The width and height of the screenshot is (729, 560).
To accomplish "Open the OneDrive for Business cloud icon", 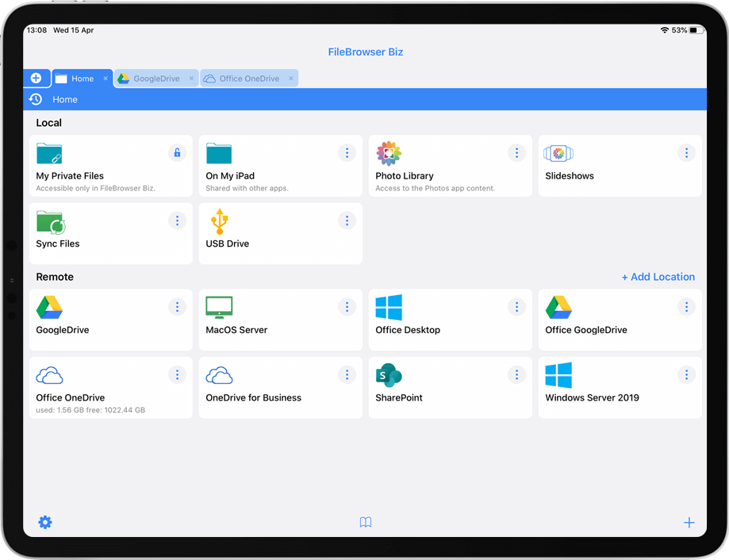I will point(219,375).
